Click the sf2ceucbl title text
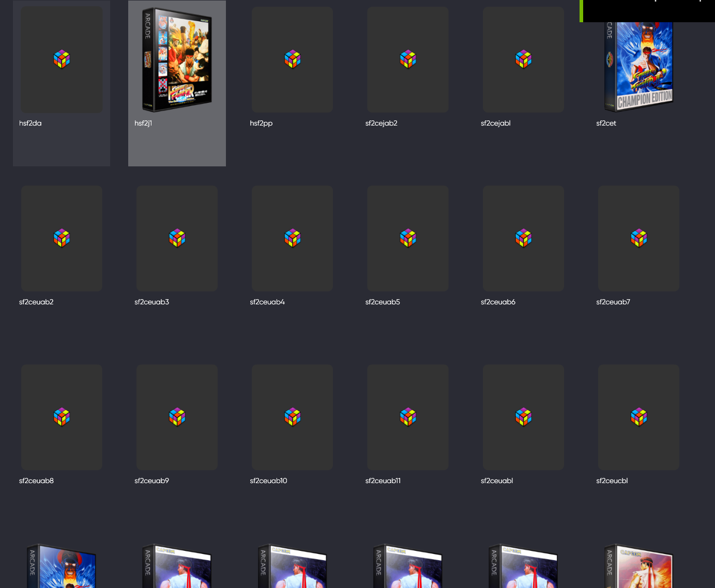Viewport: 715px width, 588px height. pyautogui.click(x=612, y=481)
